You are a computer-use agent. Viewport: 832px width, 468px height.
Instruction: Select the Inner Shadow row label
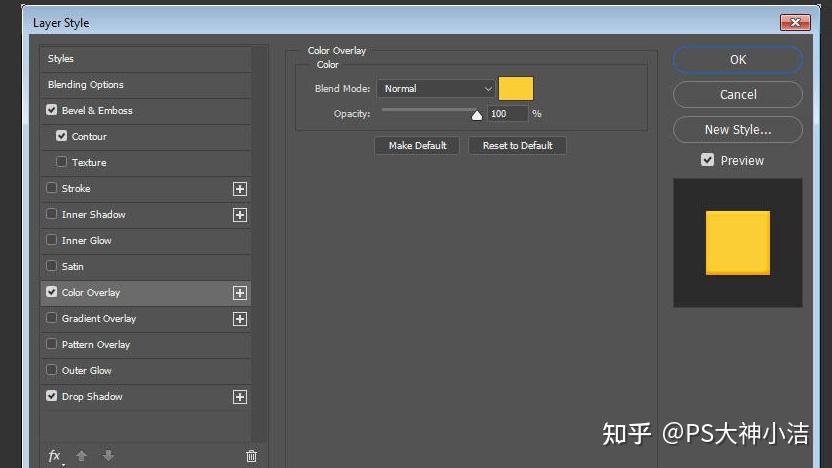[x=93, y=214]
